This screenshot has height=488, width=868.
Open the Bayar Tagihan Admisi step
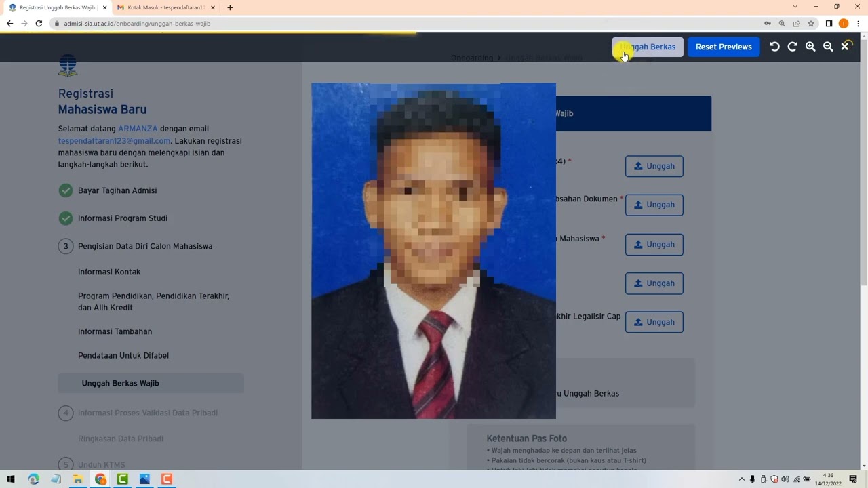(x=117, y=190)
